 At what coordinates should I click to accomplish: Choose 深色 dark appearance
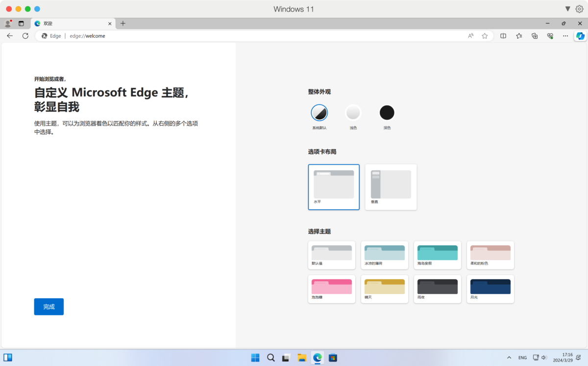(x=387, y=113)
